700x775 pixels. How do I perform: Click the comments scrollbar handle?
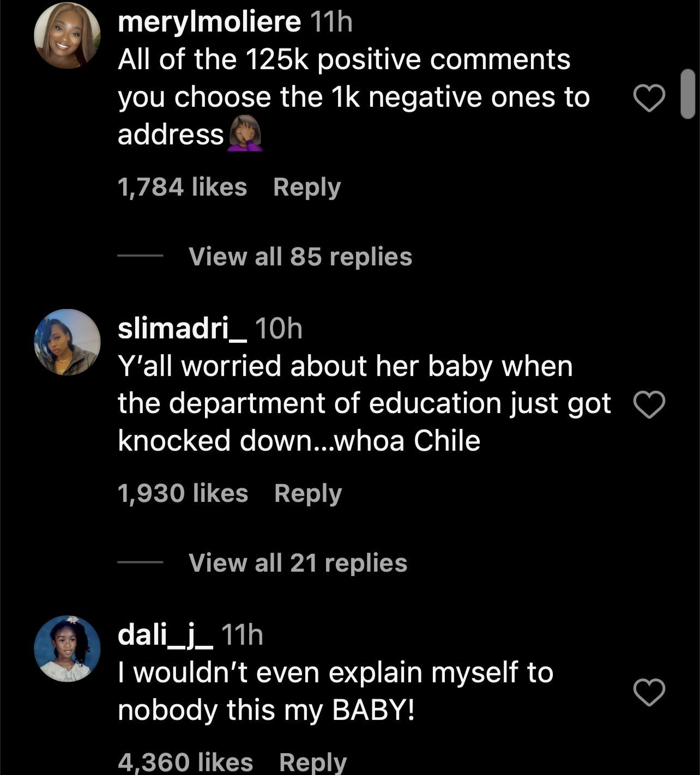[687, 94]
